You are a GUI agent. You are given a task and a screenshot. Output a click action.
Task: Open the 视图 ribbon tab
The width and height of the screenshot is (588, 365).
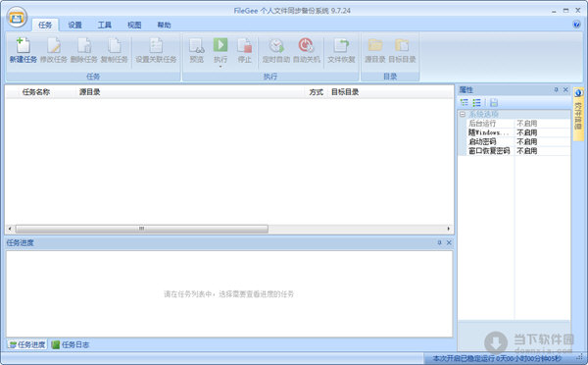click(x=134, y=26)
